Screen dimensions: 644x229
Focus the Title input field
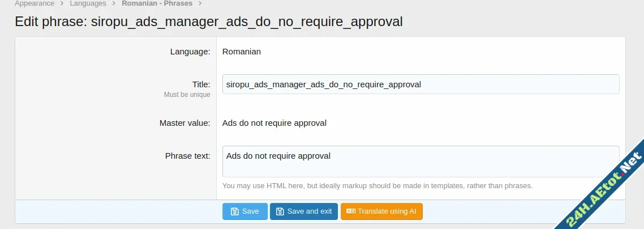click(x=420, y=84)
